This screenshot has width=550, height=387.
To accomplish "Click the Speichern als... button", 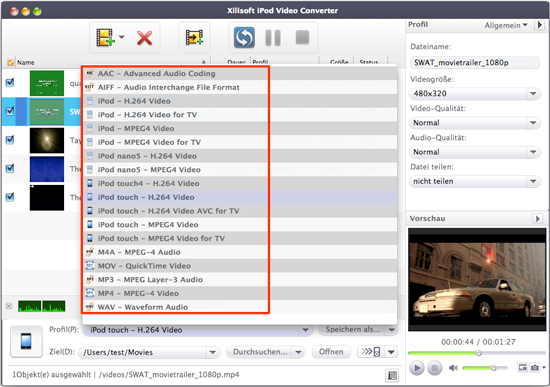I will 352,329.
